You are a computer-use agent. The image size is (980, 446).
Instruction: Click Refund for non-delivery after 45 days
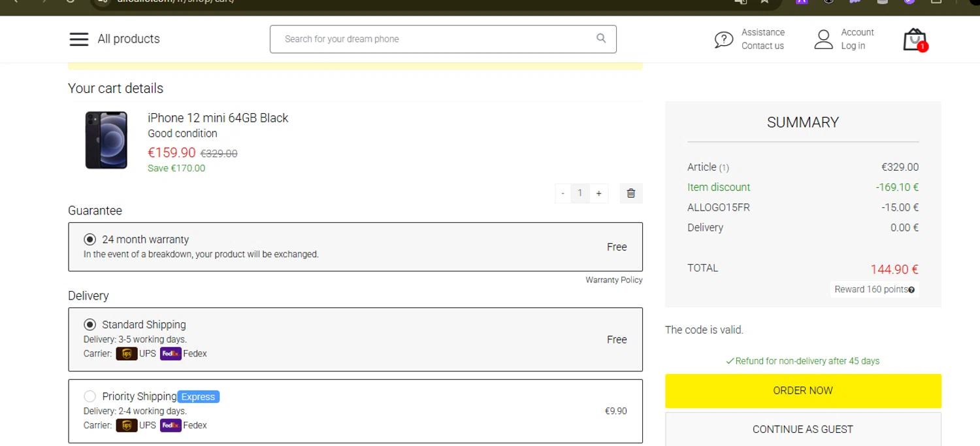803,361
